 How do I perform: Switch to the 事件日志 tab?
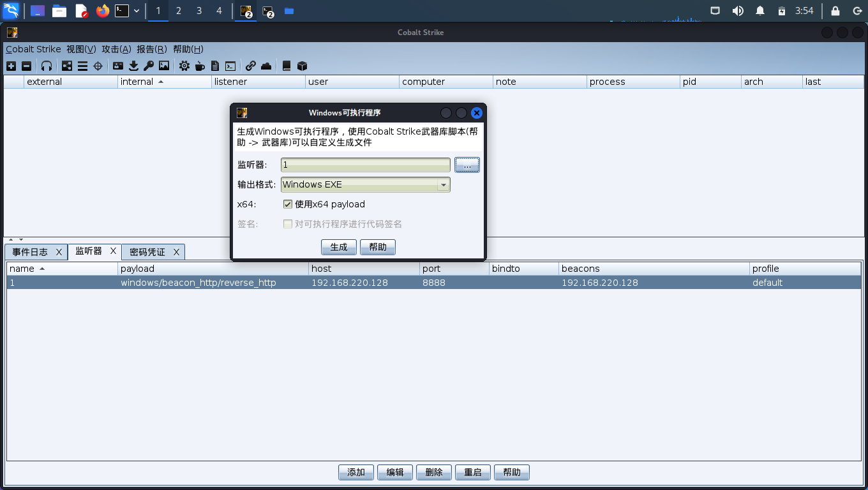[30, 252]
